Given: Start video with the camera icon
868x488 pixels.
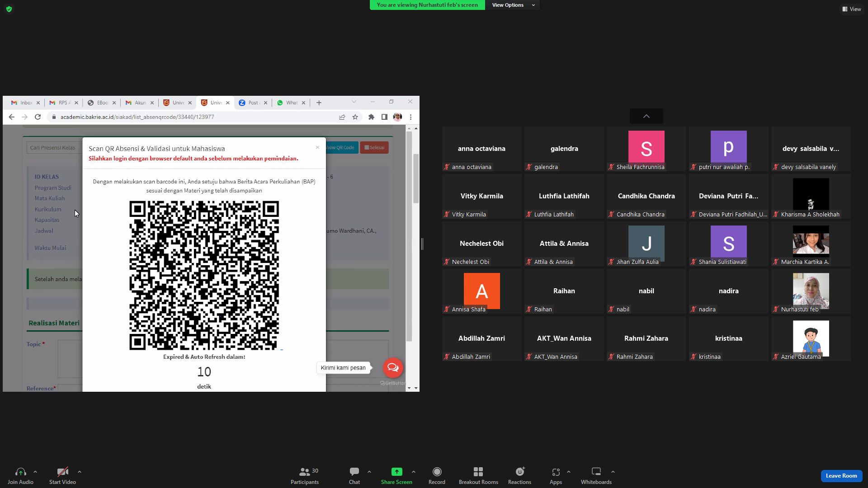Looking at the screenshot, I should tap(62, 472).
